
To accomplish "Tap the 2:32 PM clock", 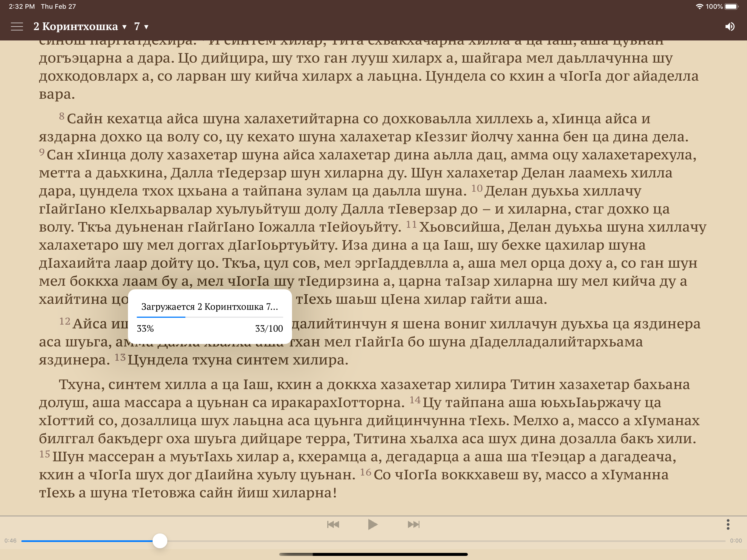I will [x=22, y=6].
